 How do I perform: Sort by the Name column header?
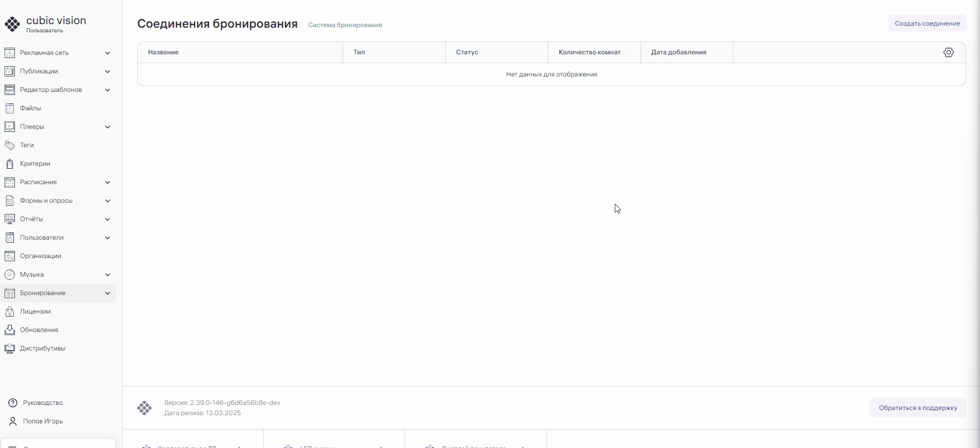[163, 52]
